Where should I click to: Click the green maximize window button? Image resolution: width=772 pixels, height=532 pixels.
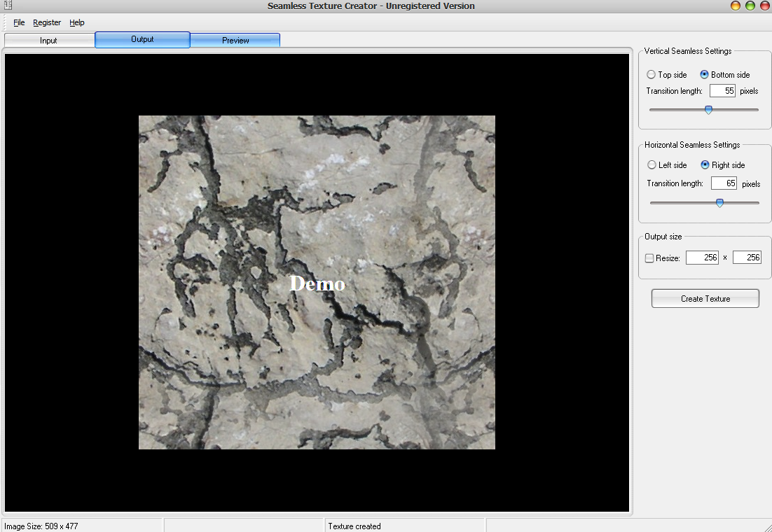click(x=750, y=6)
